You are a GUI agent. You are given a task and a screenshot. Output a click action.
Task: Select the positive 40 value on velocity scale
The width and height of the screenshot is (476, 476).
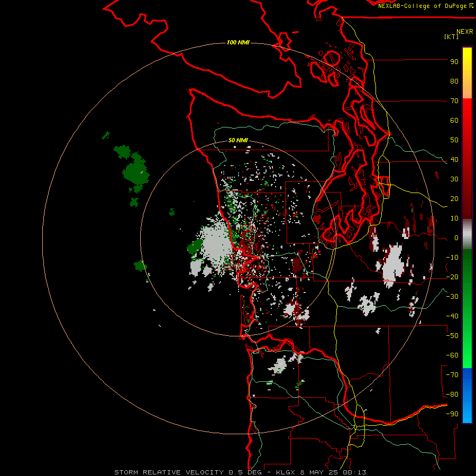coord(454,159)
